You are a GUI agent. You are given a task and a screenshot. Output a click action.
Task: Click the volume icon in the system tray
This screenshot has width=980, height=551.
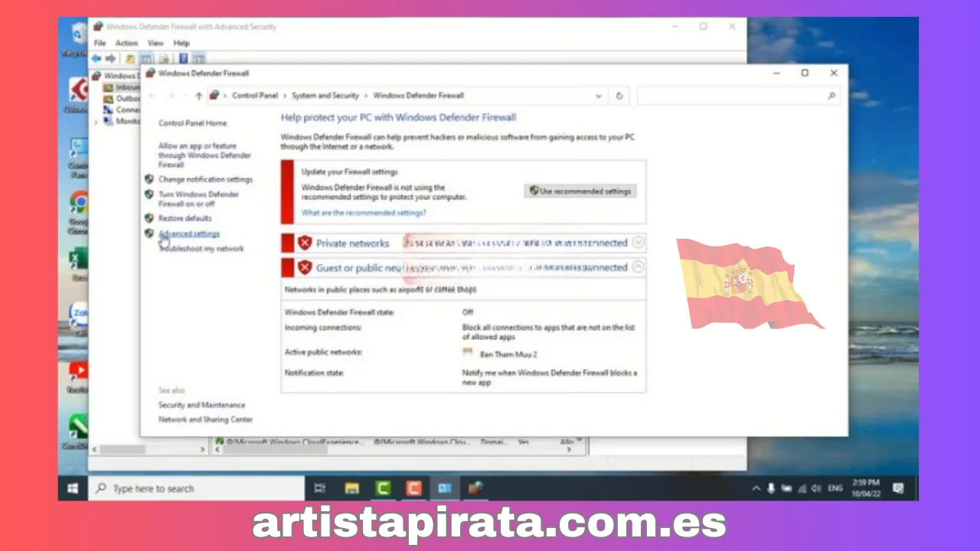[816, 488]
